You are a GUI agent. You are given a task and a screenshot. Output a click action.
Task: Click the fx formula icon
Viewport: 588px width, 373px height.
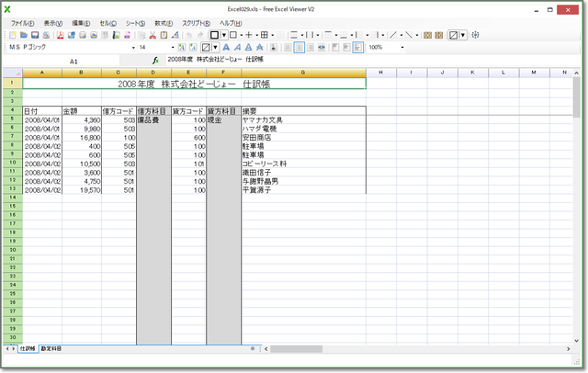[x=156, y=60]
